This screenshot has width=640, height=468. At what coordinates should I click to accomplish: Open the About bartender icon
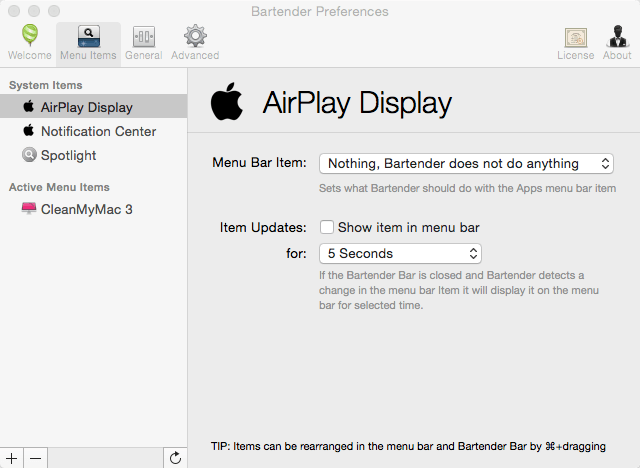[x=617, y=42]
